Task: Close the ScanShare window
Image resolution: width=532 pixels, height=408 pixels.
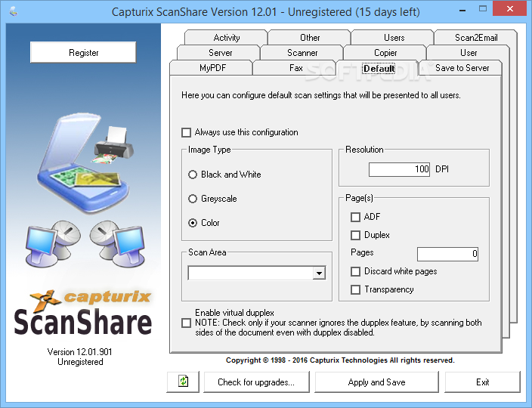Action: [x=510, y=9]
